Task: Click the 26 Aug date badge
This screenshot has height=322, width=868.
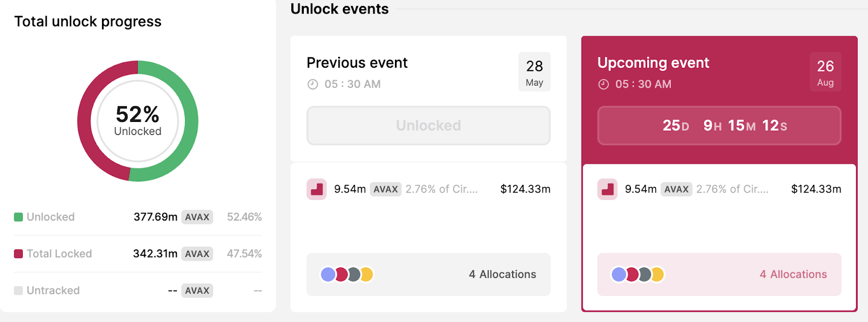Action: click(x=825, y=72)
